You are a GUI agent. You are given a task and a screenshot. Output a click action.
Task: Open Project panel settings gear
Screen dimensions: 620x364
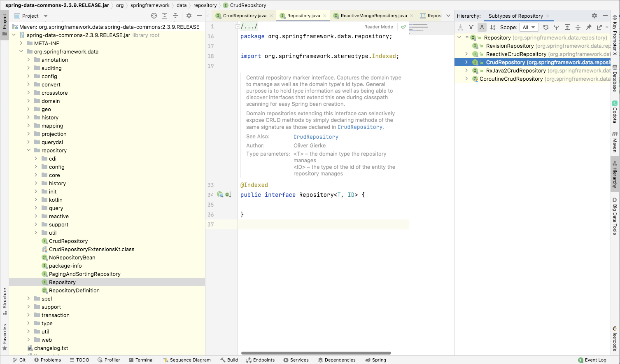(x=189, y=16)
